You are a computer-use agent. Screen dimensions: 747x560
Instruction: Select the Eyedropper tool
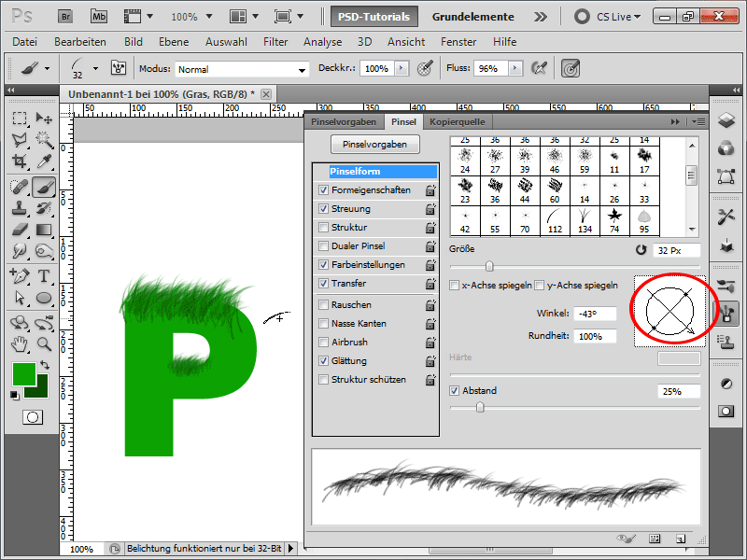44,161
